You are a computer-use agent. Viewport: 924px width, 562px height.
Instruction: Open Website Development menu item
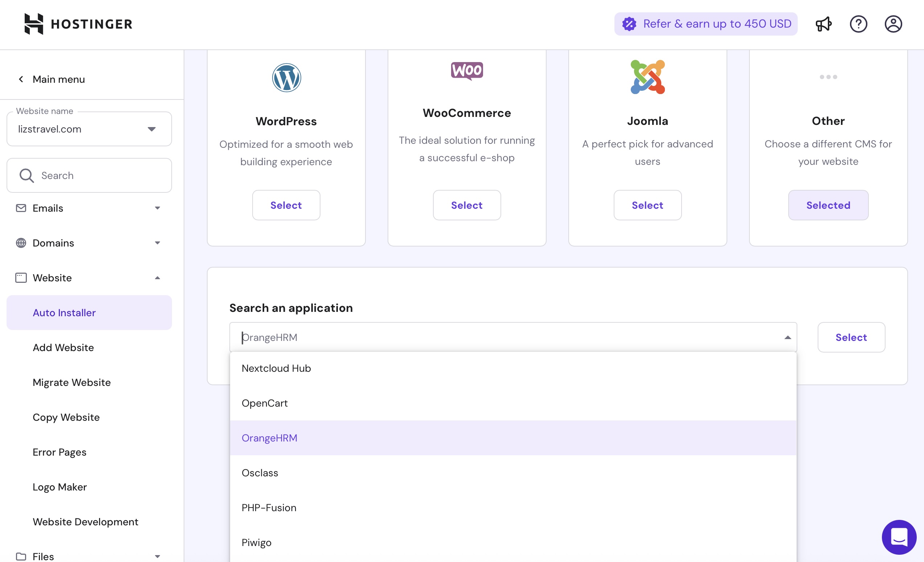click(89, 522)
